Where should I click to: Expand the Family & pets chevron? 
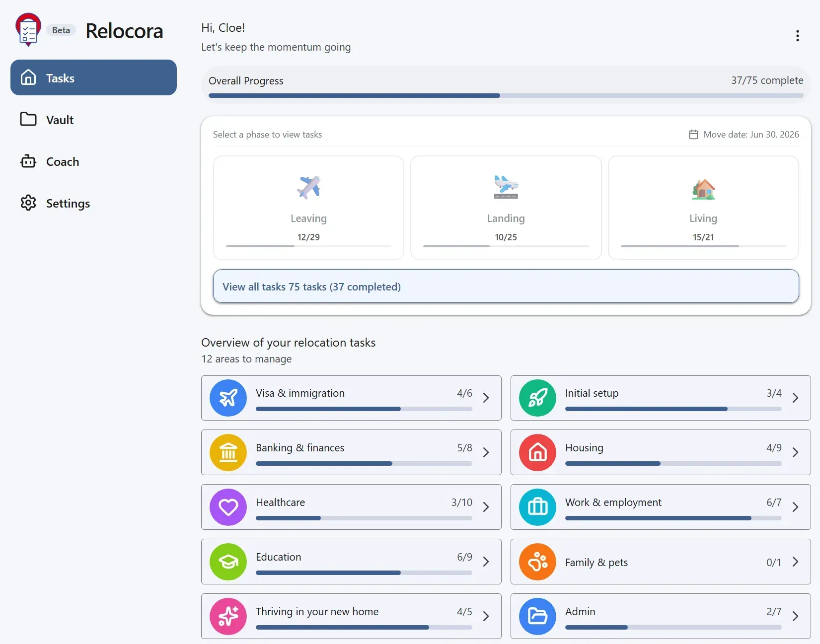pyautogui.click(x=796, y=562)
